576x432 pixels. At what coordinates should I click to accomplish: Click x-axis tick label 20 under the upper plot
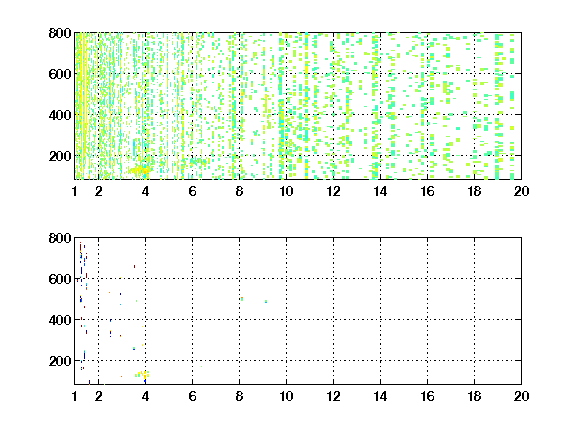click(x=522, y=191)
